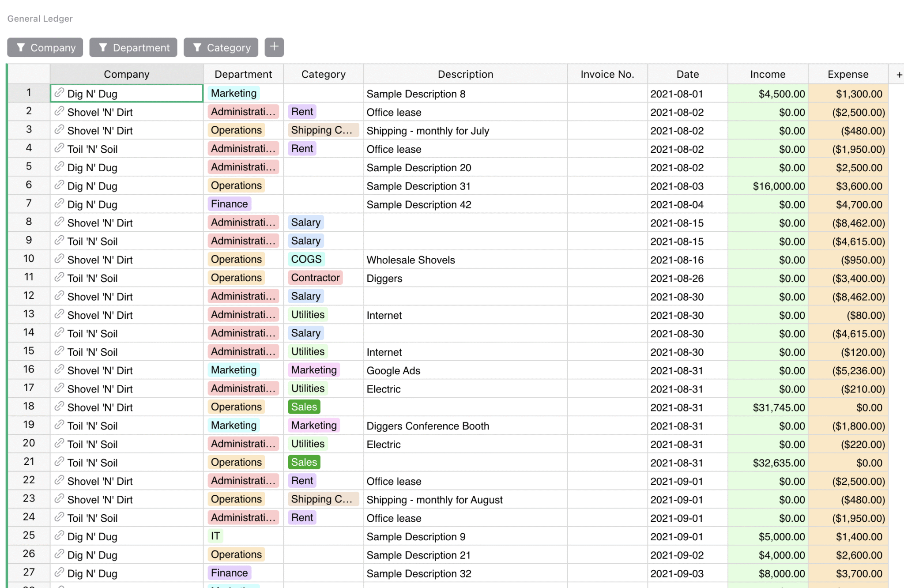Click the paperclip icon on the Dig N' Dug row 1
The image size is (904, 588).
tap(59, 93)
